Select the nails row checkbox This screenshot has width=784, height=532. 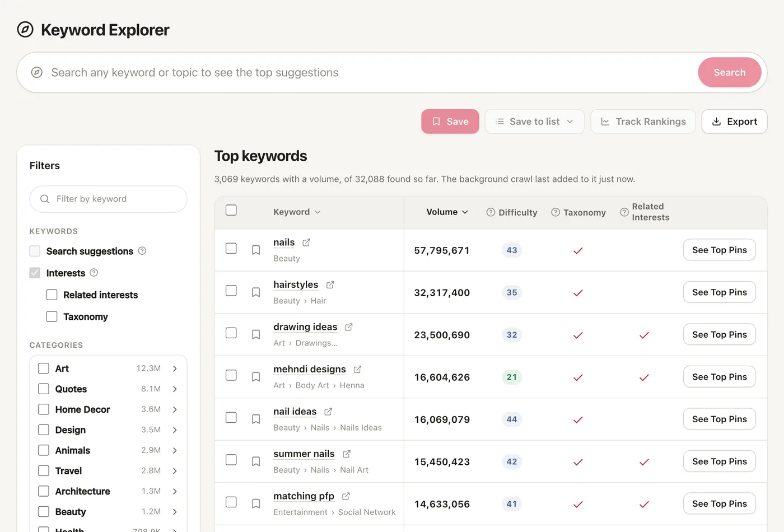click(x=231, y=248)
